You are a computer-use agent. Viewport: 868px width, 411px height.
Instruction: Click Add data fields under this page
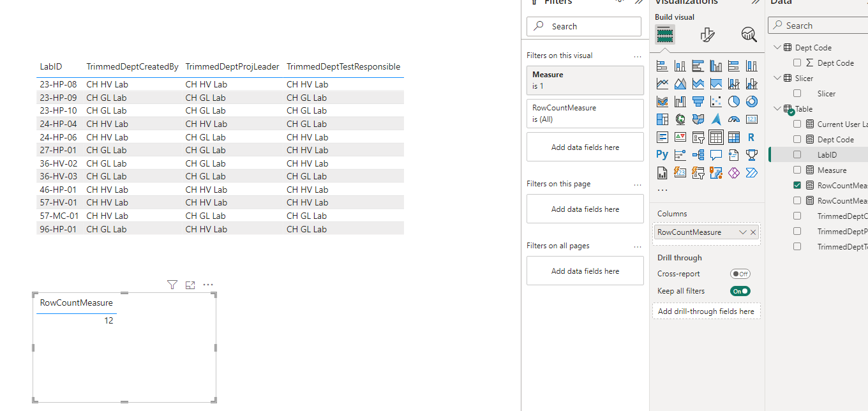coord(585,209)
